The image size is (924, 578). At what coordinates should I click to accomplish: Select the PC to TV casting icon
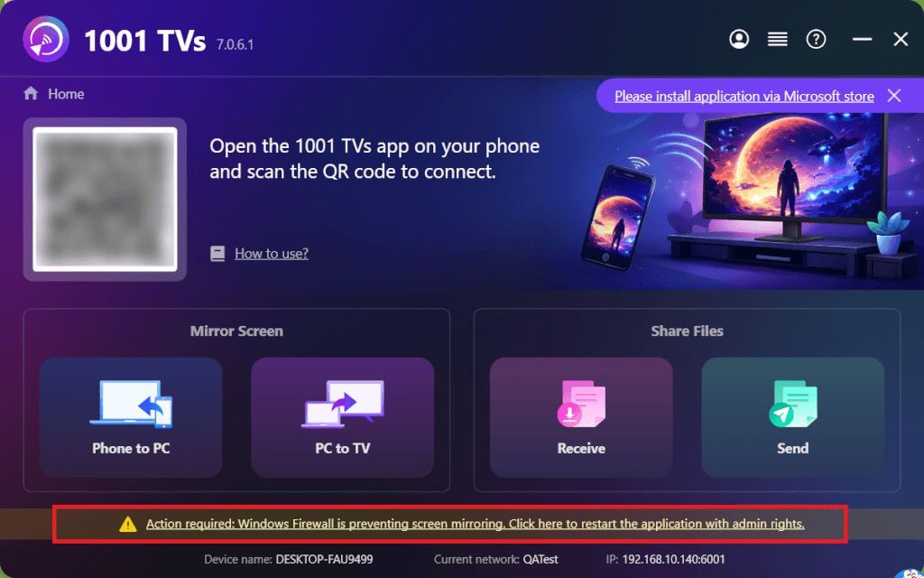pos(342,404)
